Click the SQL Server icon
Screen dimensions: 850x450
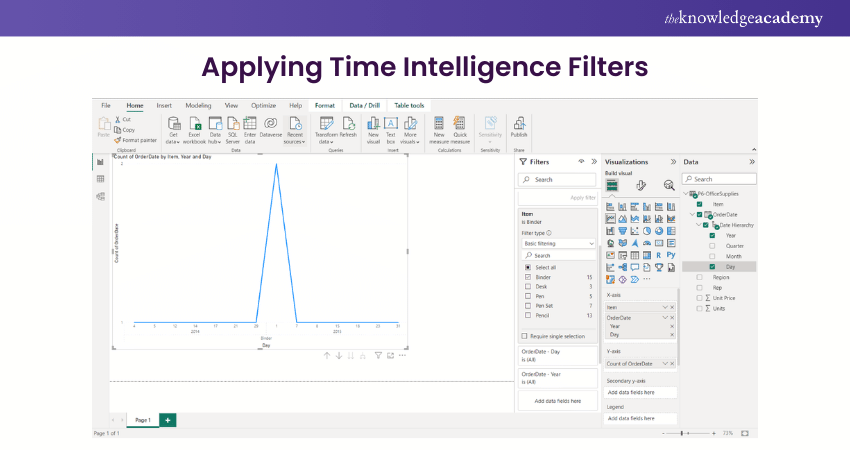click(233, 126)
